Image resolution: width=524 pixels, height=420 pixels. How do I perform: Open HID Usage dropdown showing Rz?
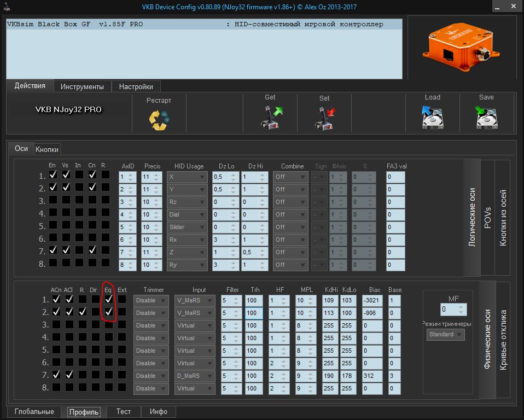187,202
